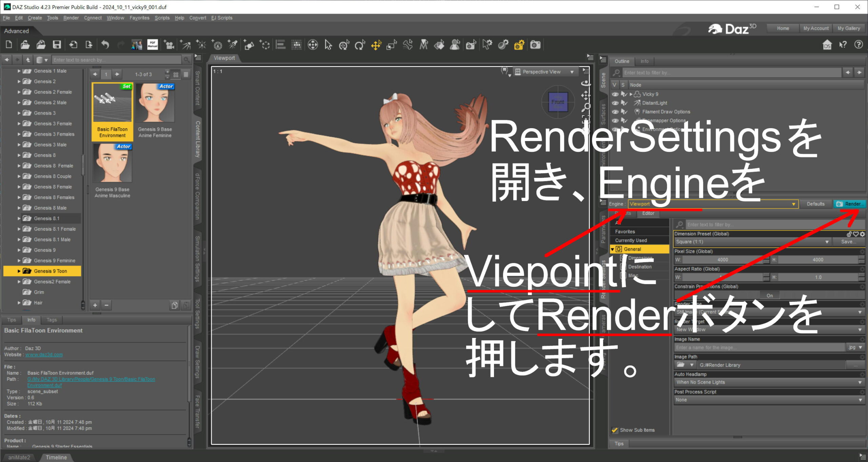
Task: Click the www.daz3d.com website link
Action: tap(44, 355)
